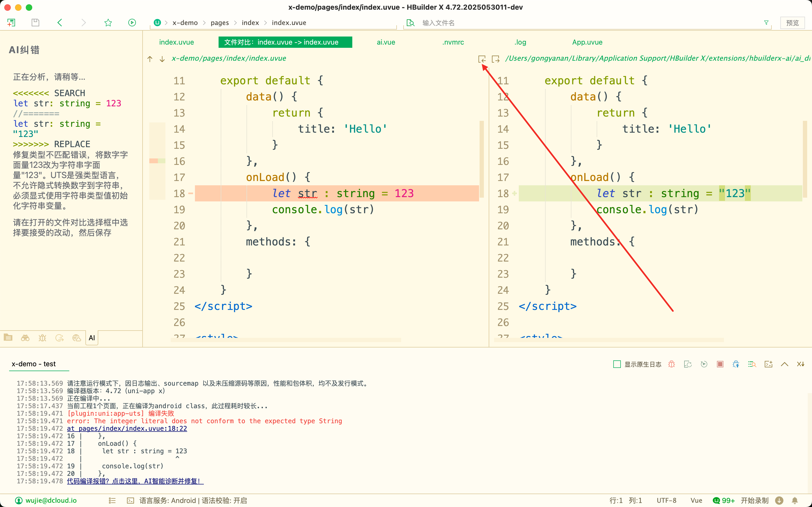Open the cloud globe panel icon
The width and height of the screenshot is (812, 507).
click(77, 338)
